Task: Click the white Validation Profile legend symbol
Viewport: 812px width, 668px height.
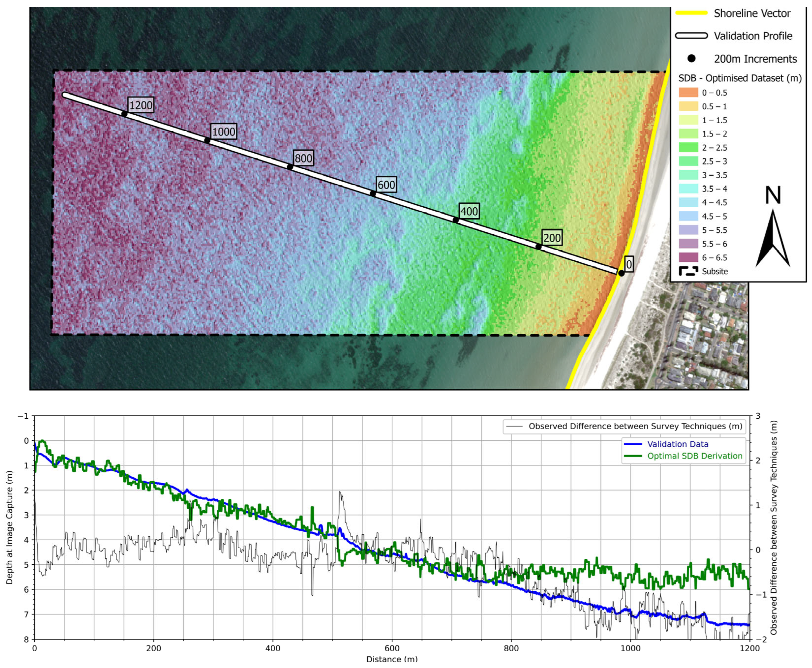Action: [x=691, y=36]
